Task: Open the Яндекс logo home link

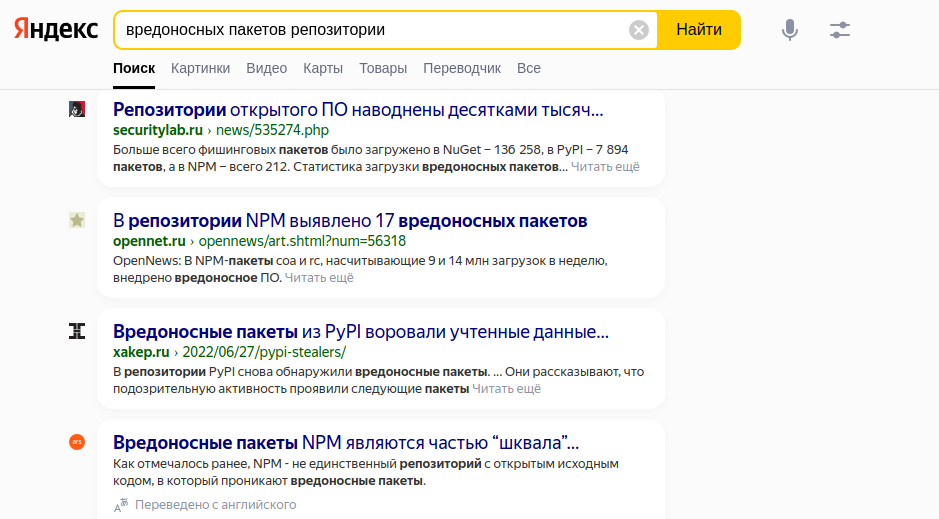Action: coord(56,29)
